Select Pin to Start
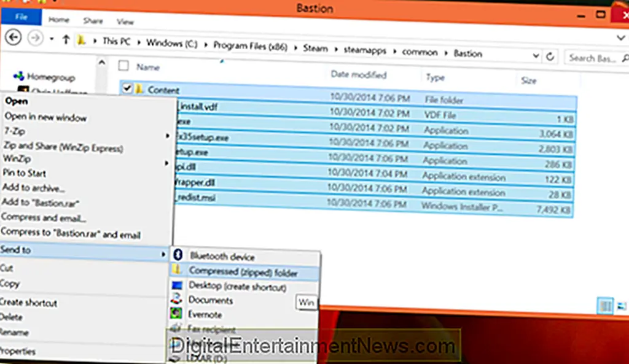This screenshot has height=364, width=629. coord(24,172)
